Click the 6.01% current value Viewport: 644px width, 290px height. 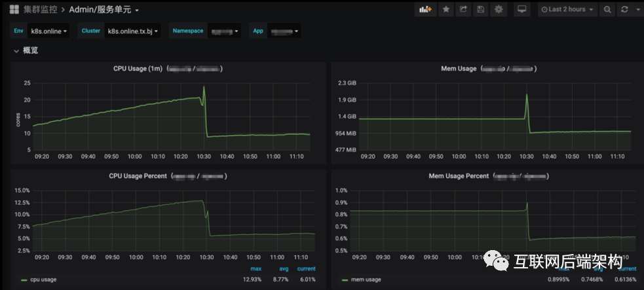click(308, 280)
